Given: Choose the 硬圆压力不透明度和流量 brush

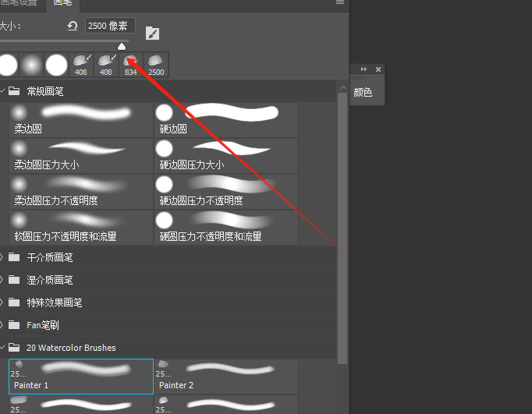Looking at the screenshot, I should [226, 228].
